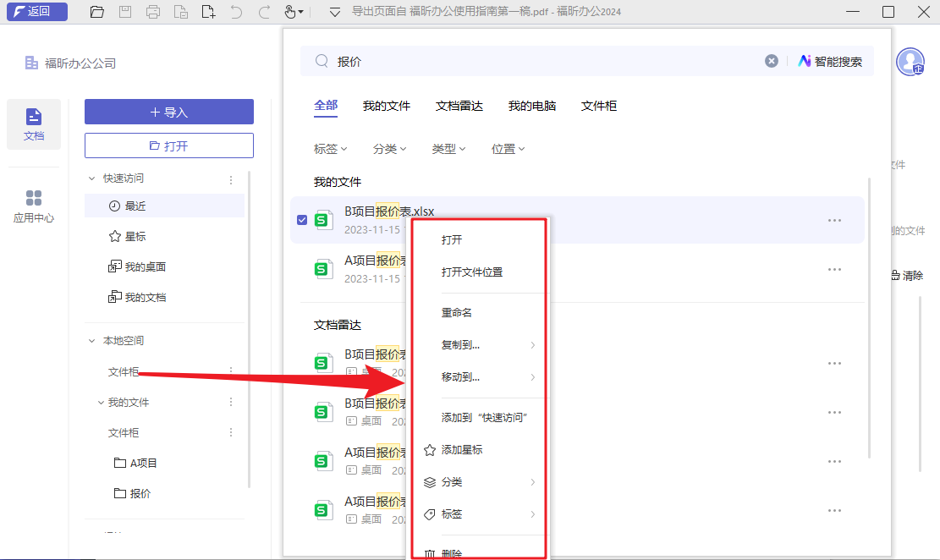The width and height of the screenshot is (940, 560).
Task: Click the 导入 button
Action: click(168, 112)
